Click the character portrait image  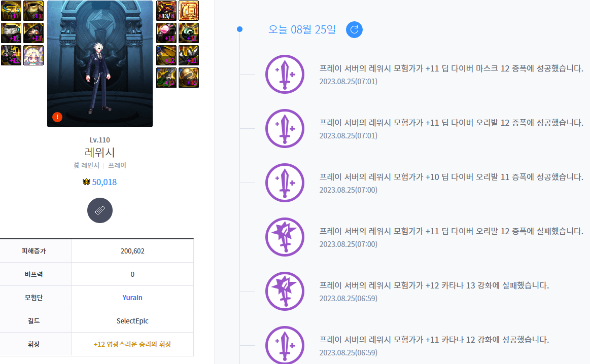[x=100, y=63]
